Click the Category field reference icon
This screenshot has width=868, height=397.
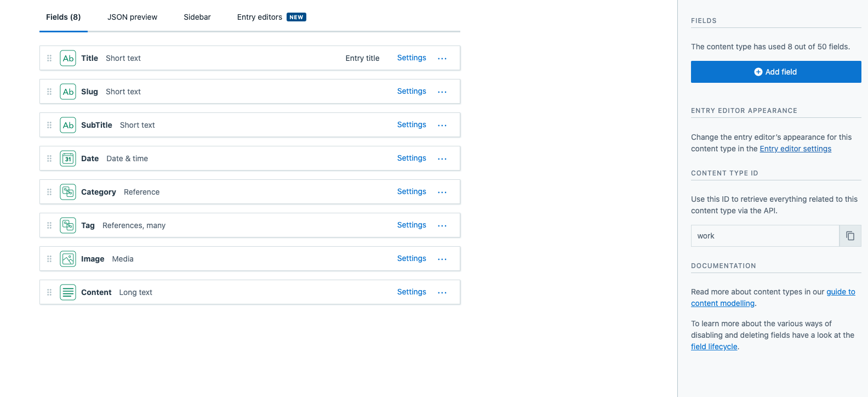pyautogui.click(x=68, y=192)
